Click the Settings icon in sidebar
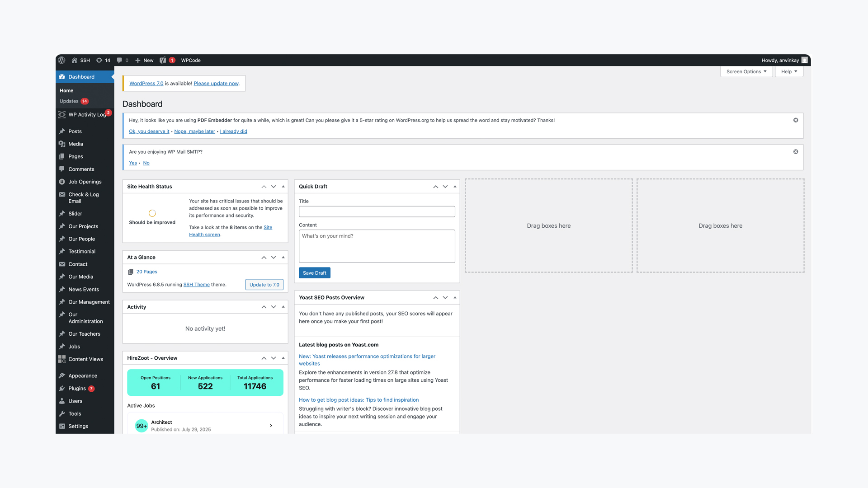The image size is (868, 488). pyautogui.click(x=62, y=427)
